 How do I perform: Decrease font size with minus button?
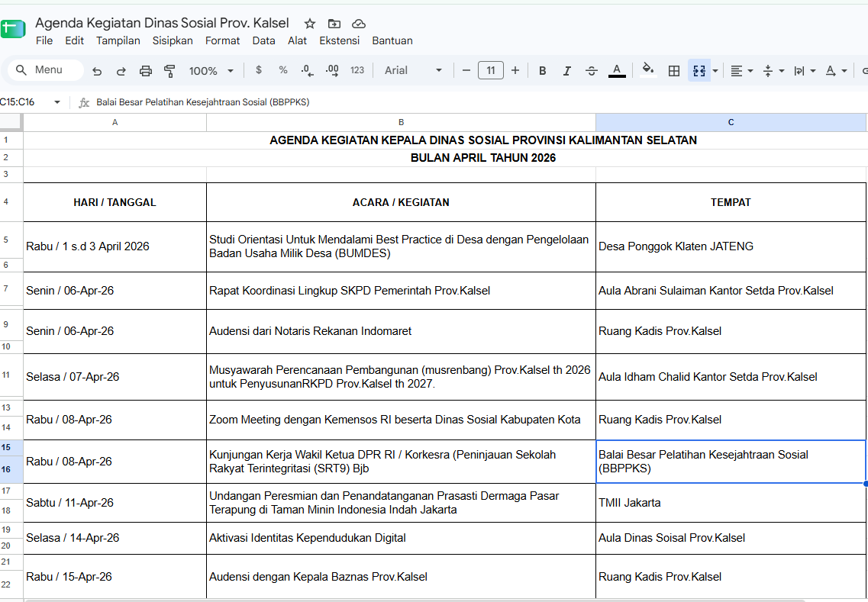pyautogui.click(x=466, y=70)
